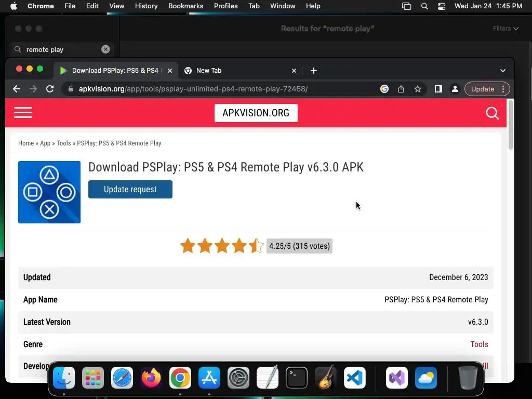
Task: Open the Help menu
Action: pyautogui.click(x=313, y=6)
